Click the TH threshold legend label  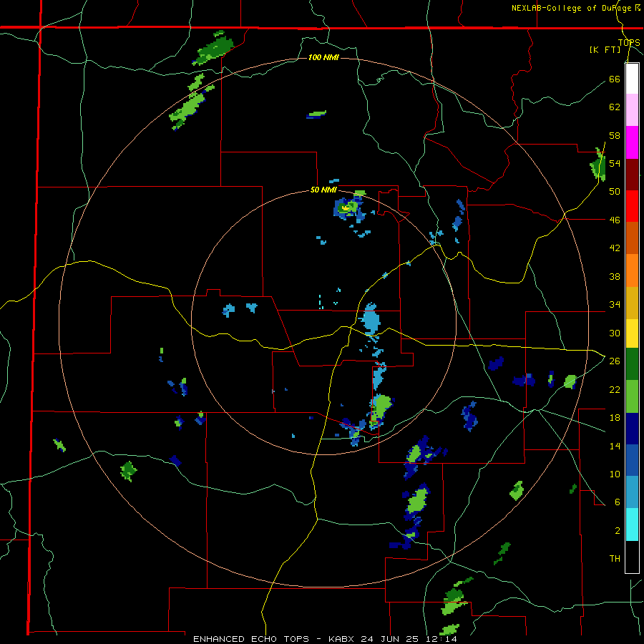615,558
